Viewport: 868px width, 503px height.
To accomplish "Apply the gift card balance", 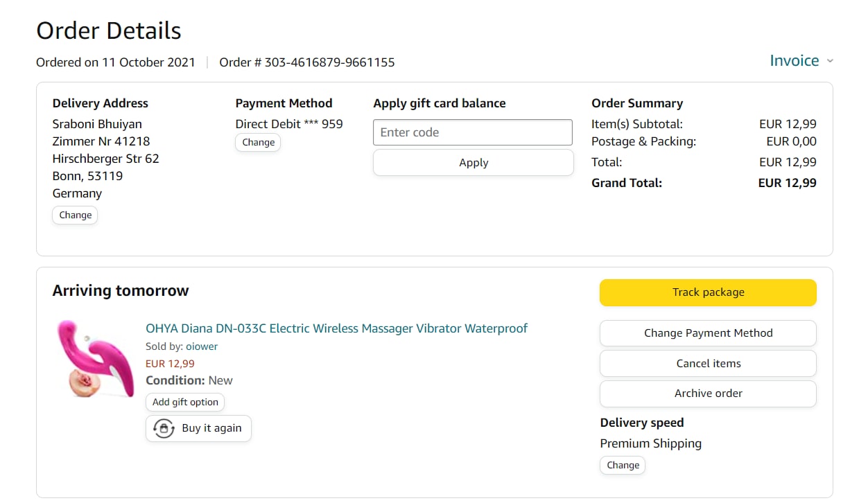I will click(x=473, y=163).
